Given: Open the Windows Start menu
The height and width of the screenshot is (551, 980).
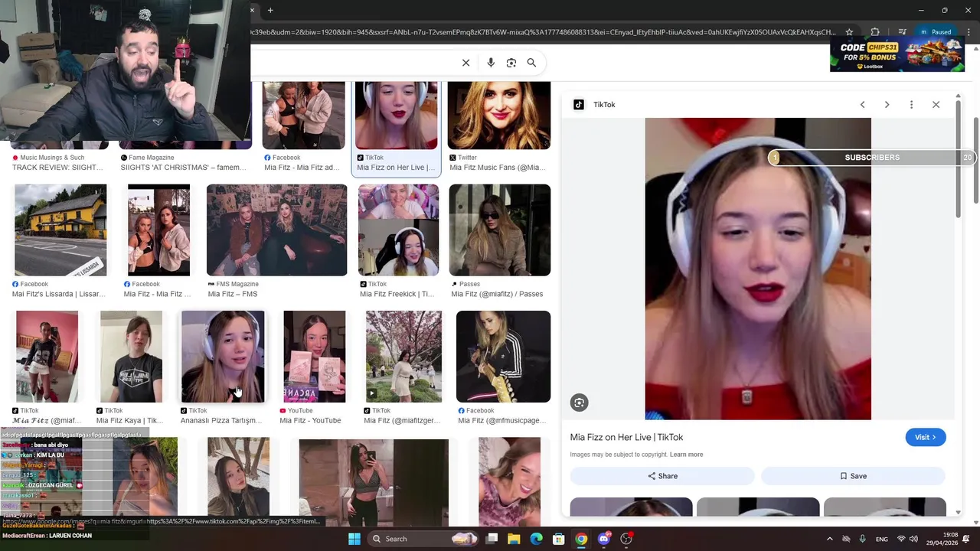Looking at the screenshot, I should point(354,539).
